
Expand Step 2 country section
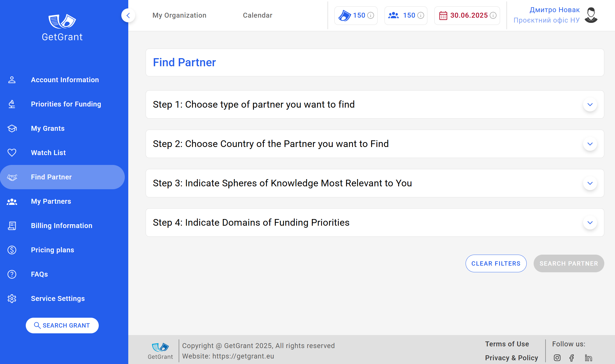click(590, 144)
